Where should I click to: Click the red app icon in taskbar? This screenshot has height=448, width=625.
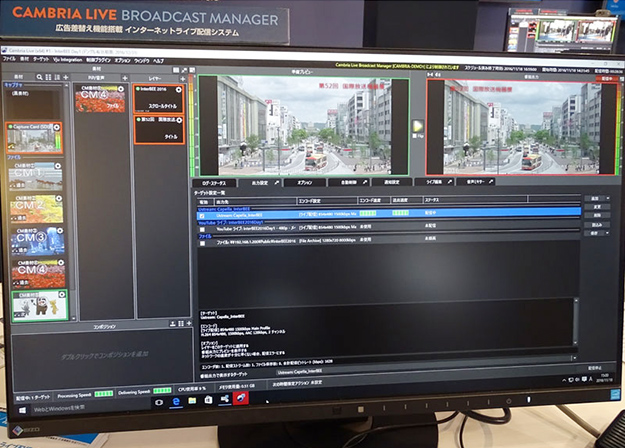[x=240, y=398]
